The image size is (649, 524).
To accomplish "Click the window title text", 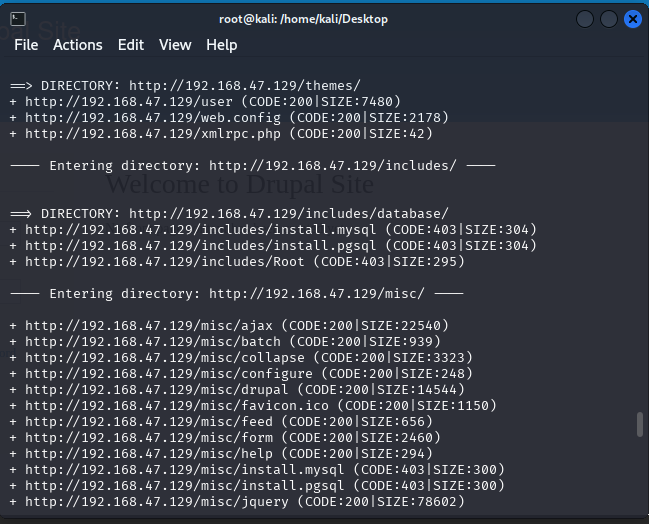I will (303, 19).
